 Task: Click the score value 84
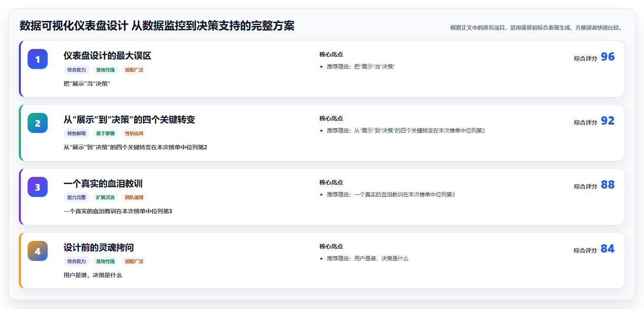608,249
